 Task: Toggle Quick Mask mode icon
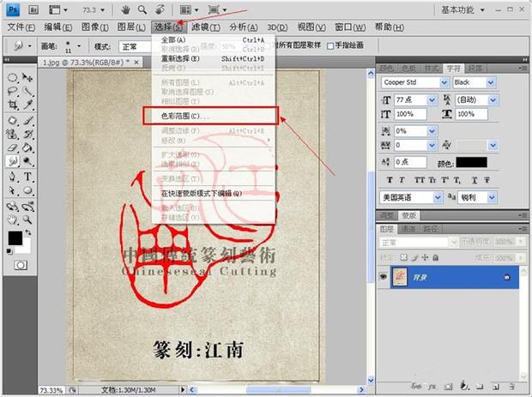(x=21, y=265)
